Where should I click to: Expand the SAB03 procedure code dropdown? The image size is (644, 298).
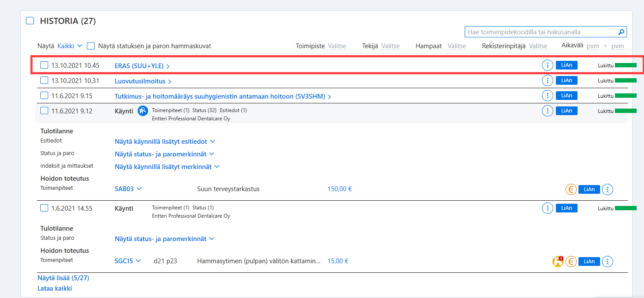129,189
